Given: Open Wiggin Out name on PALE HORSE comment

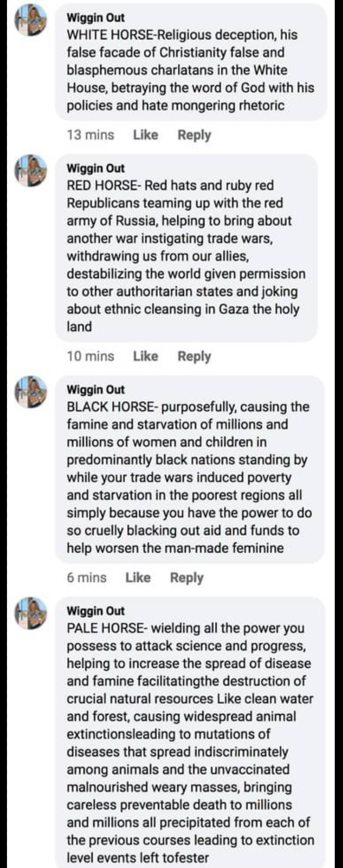Looking at the screenshot, I should tap(95, 611).
